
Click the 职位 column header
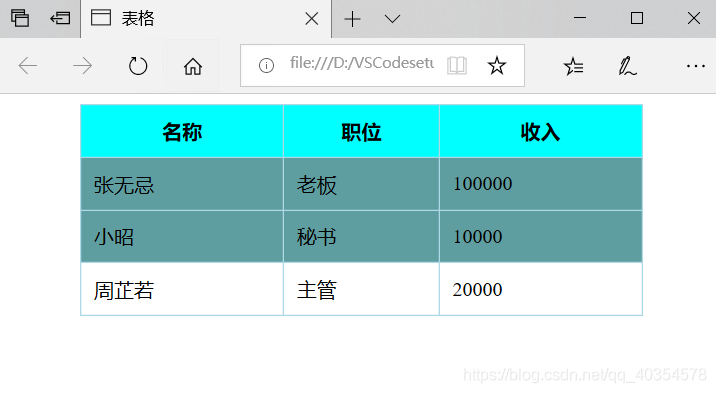point(361,131)
